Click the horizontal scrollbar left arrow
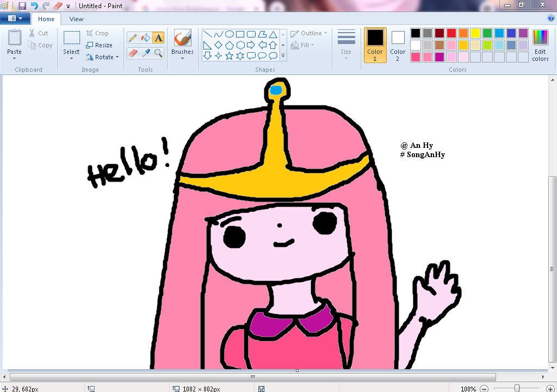The image size is (557, 392). (x=4, y=377)
